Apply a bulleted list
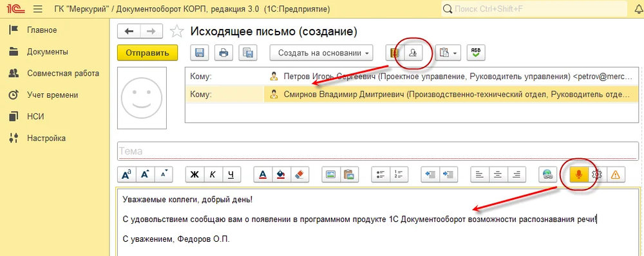644x256 pixels. pos(381,174)
